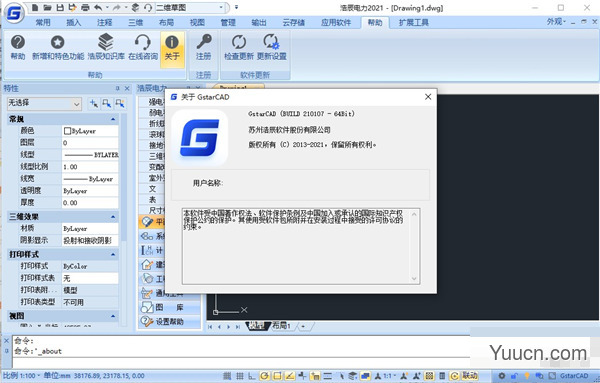Screen dimensions: 600x383
Task: Switch to the 云存储 ribbon tab
Action: (293, 23)
